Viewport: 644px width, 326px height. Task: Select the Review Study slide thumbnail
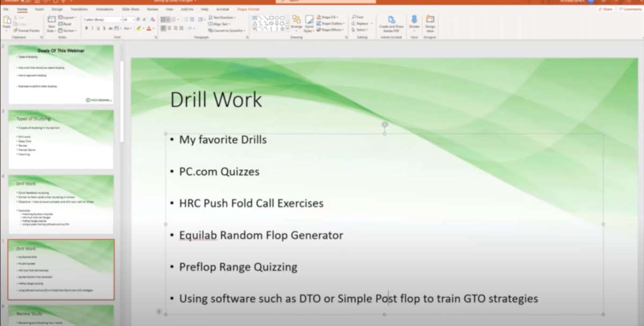pos(61,315)
